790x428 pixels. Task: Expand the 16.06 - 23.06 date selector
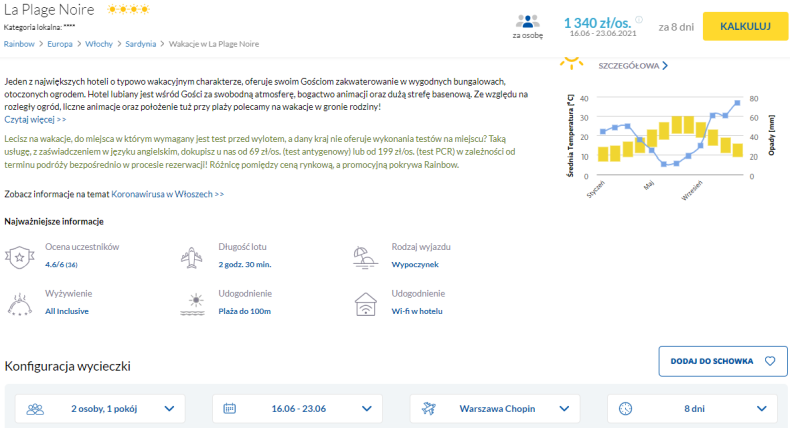point(297,408)
